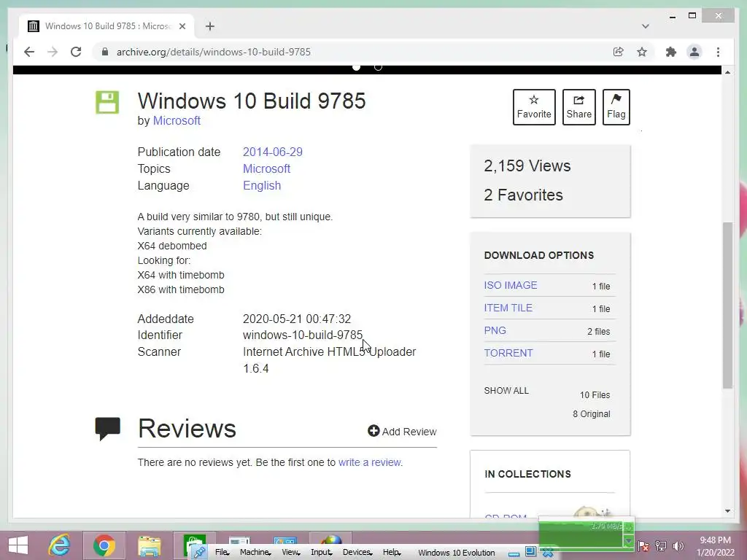
Task: Open the Microsoft topic link
Action: pyautogui.click(x=266, y=168)
